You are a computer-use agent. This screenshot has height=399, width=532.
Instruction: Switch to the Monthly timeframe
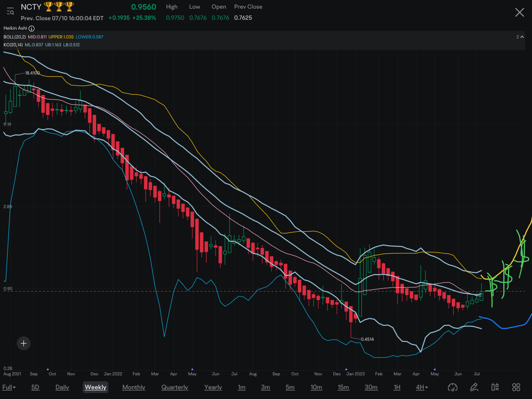click(x=134, y=387)
